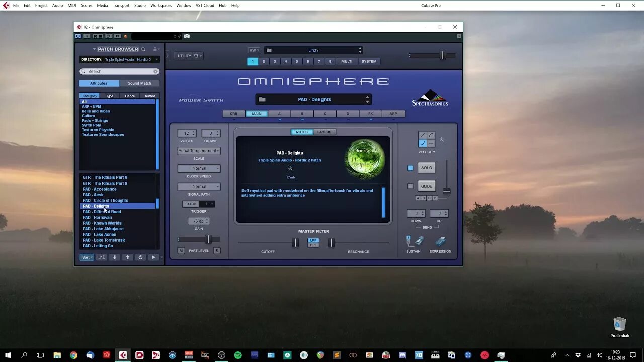This screenshot has width=644, height=362.
Task: Click the expression pedal icon
Action: point(440,242)
